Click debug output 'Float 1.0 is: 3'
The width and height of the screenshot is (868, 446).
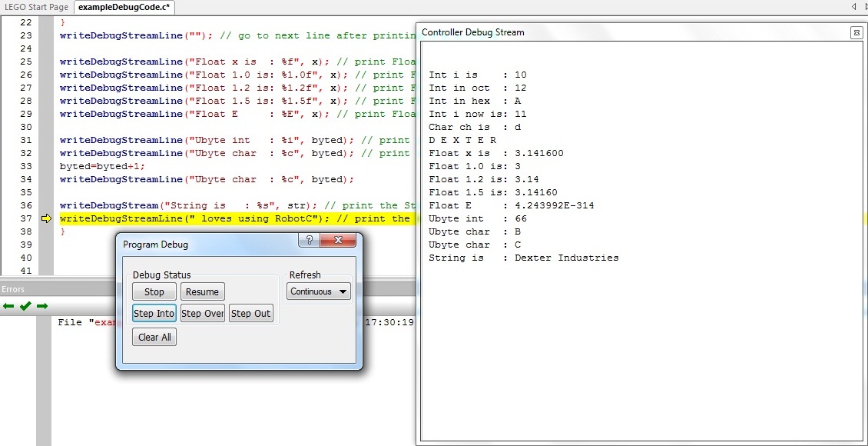pyautogui.click(x=475, y=166)
